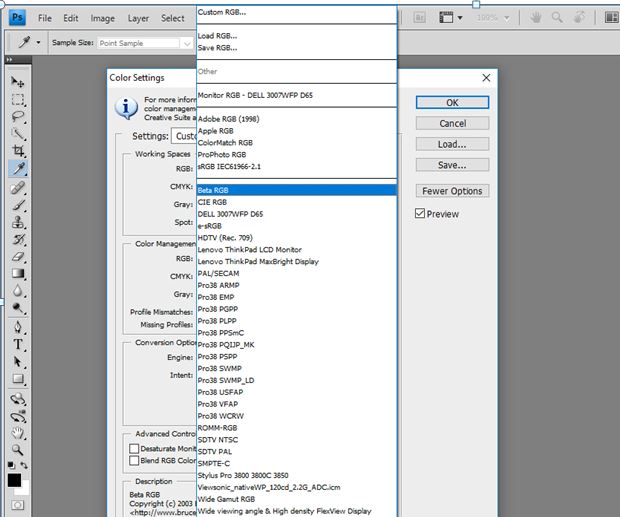Reset default foreground and background colors
The height and width of the screenshot is (517, 620).
11,465
